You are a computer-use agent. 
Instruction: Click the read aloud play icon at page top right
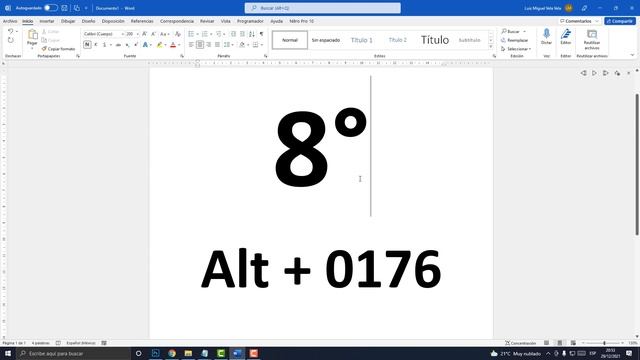[594, 73]
